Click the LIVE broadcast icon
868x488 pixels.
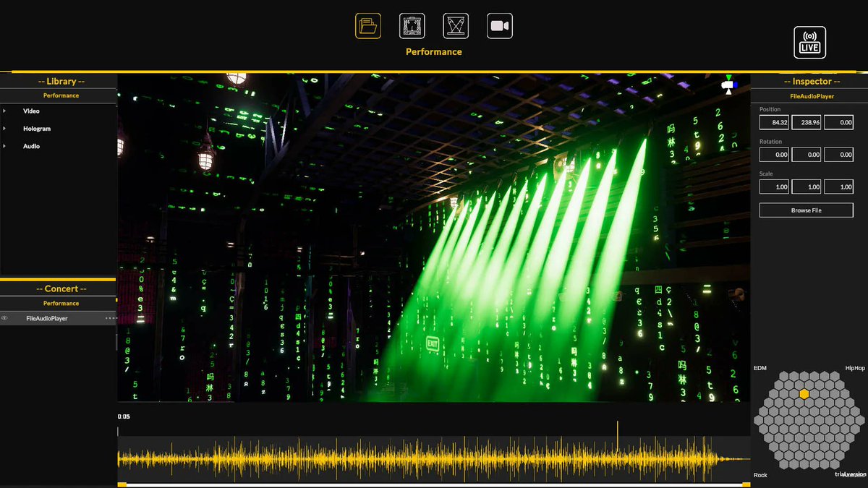(809, 43)
